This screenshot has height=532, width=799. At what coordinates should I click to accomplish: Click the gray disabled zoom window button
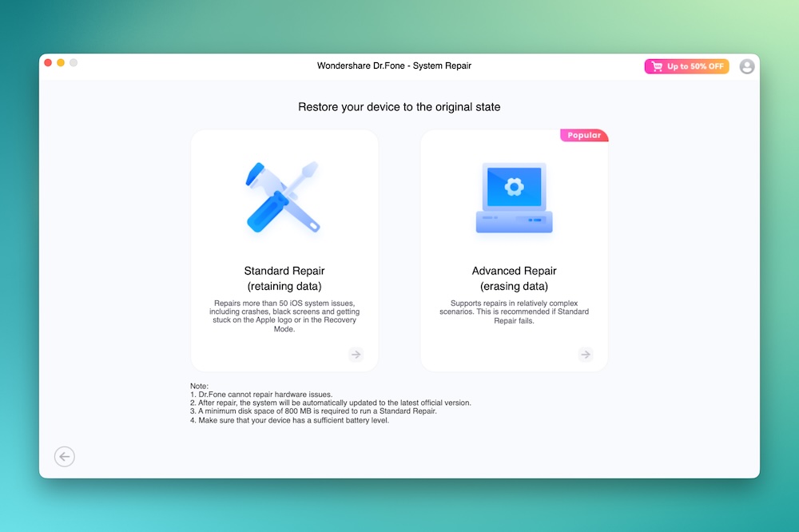[74, 62]
